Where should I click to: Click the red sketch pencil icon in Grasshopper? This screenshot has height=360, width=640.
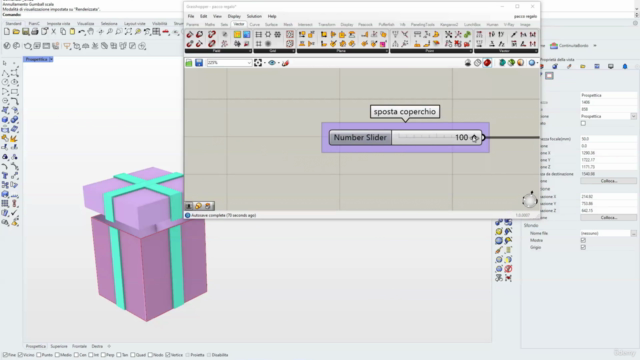point(285,63)
